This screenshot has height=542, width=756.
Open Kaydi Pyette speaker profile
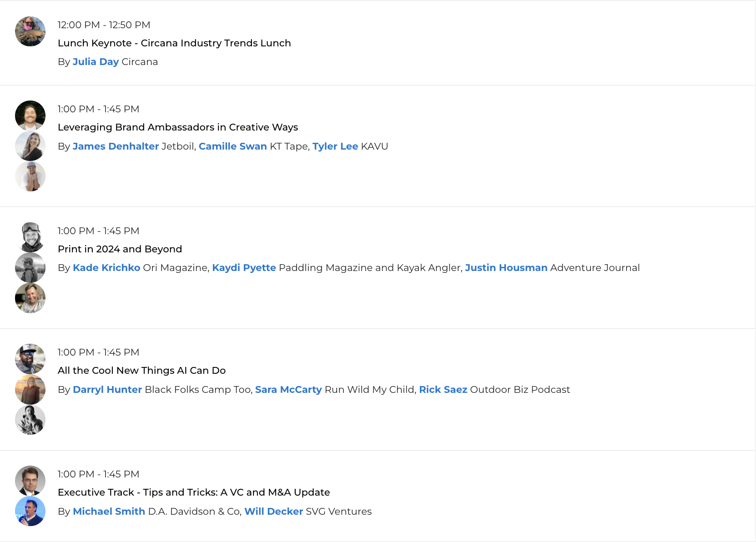(244, 268)
